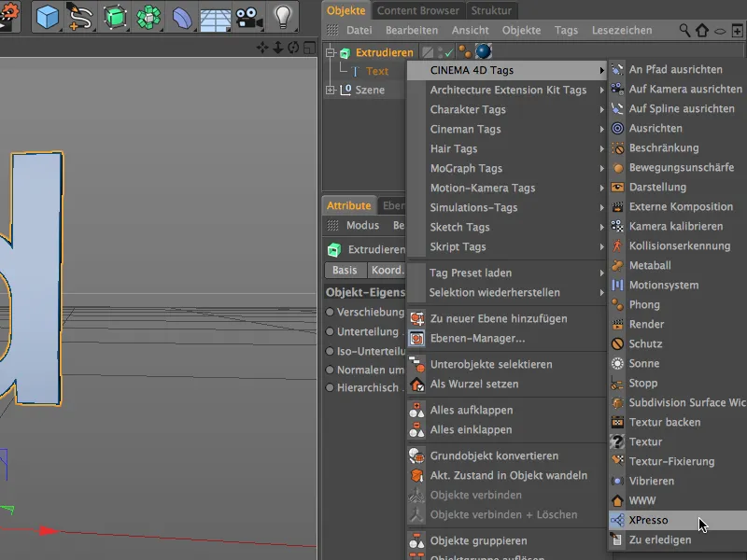Screen dimensions: 747x560
Task: Choose Textur-Fixierung tag entry
Action: (x=678, y=461)
